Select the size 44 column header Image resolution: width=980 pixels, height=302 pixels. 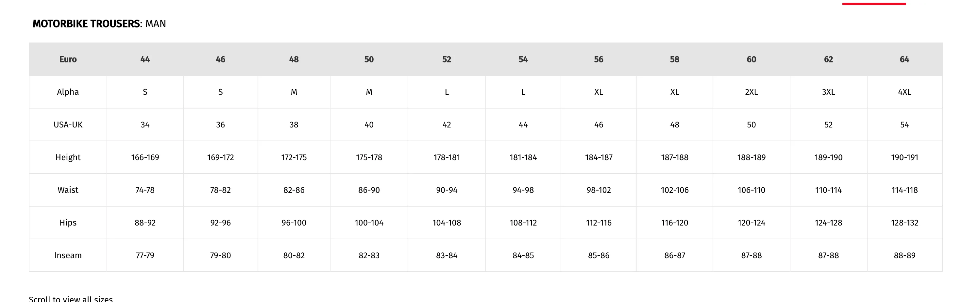coord(145,59)
